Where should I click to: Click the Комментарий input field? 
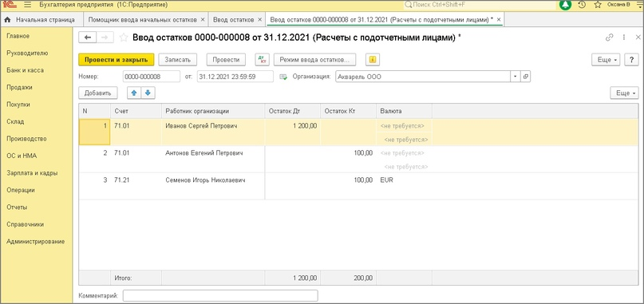tap(220, 296)
